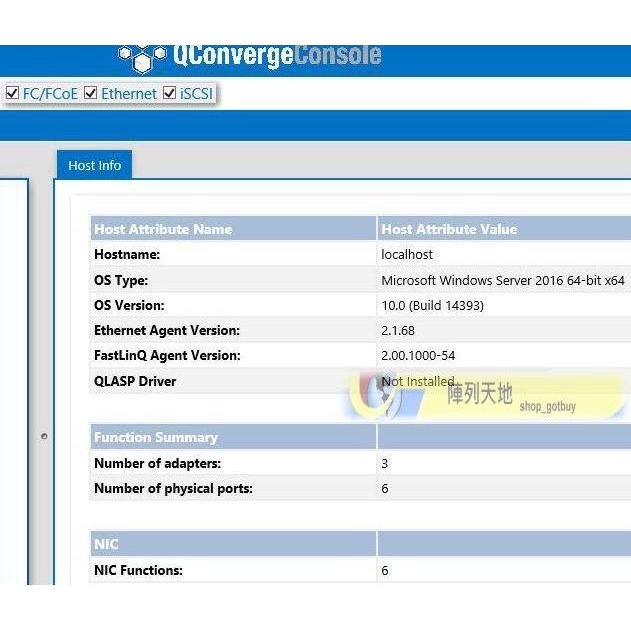The height and width of the screenshot is (631, 631).
Task: Click the Host Attribute Name column header
Action: (163, 229)
